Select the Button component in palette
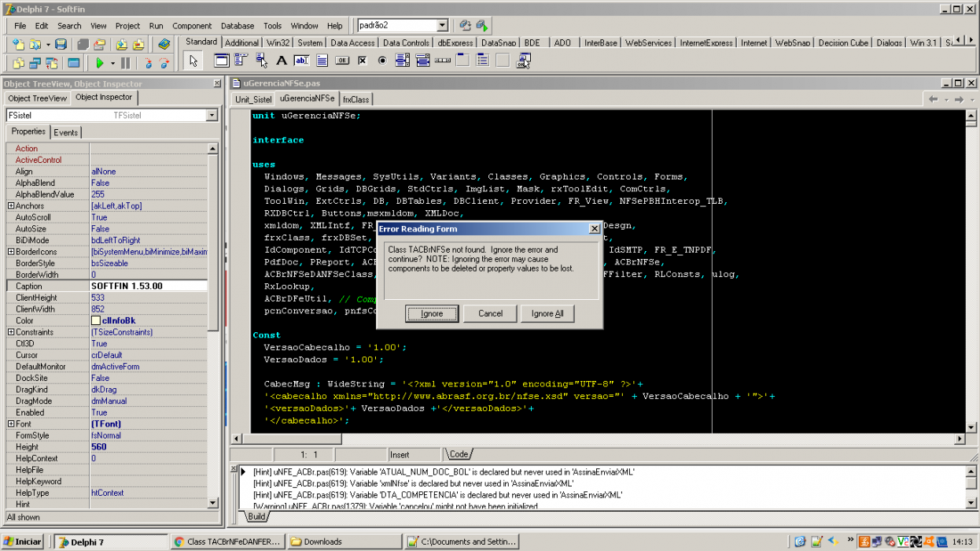The image size is (980, 551). click(343, 61)
